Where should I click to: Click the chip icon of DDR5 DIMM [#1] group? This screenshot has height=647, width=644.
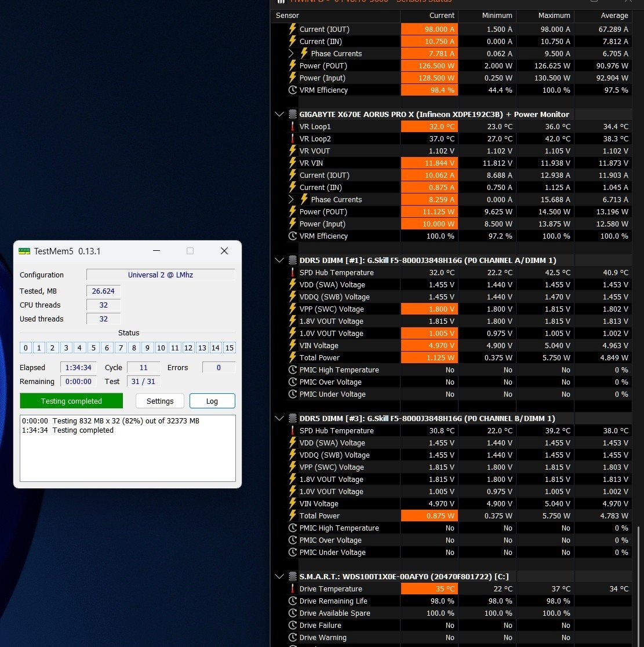pyautogui.click(x=293, y=261)
